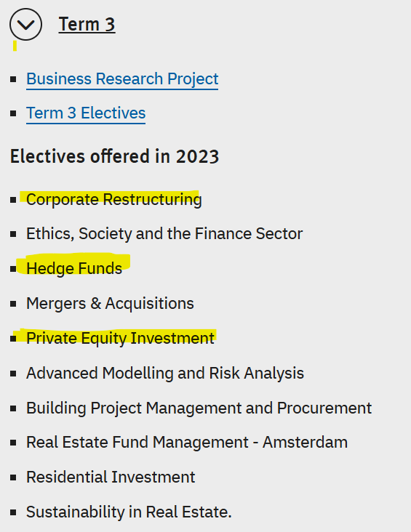Open the Business Research Project link

[x=122, y=79]
